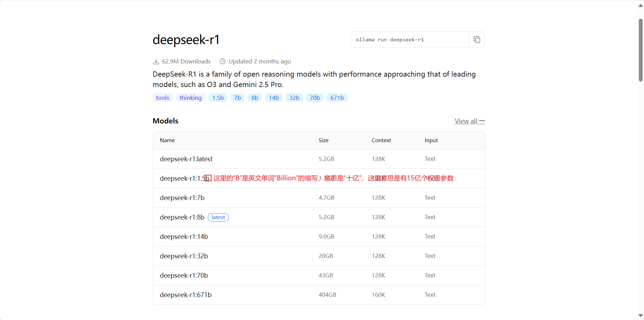The image size is (644, 320).
Task: Open deepseek-r1:latest model
Action: 186,159
